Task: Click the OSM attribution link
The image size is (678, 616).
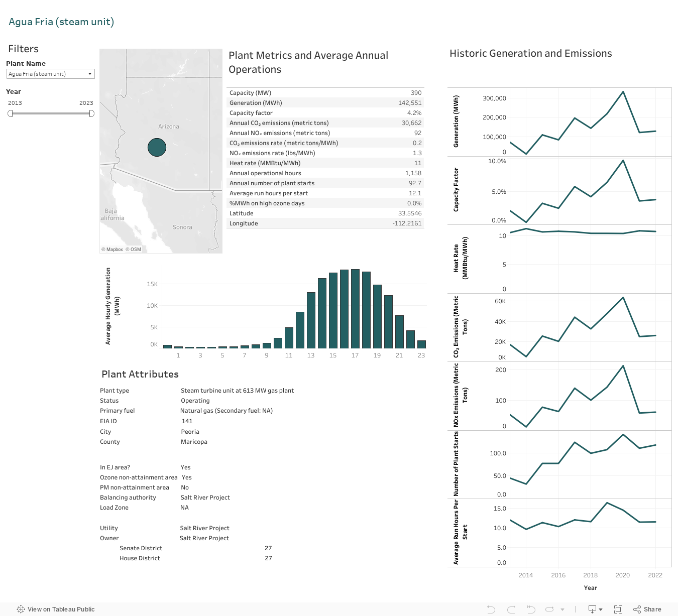Action: pyautogui.click(x=133, y=250)
